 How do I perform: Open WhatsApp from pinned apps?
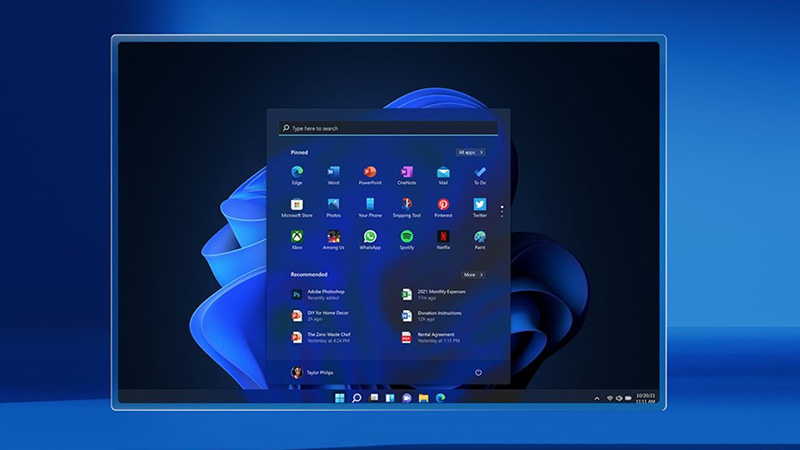point(370,240)
